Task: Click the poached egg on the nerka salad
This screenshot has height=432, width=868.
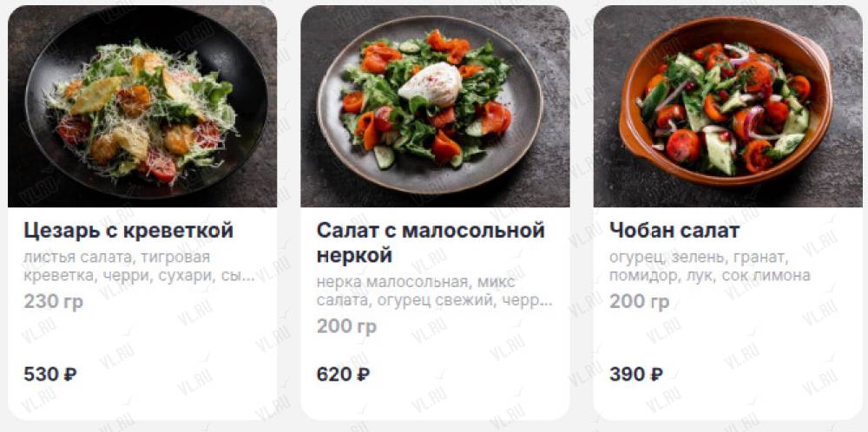Action: (430, 85)
